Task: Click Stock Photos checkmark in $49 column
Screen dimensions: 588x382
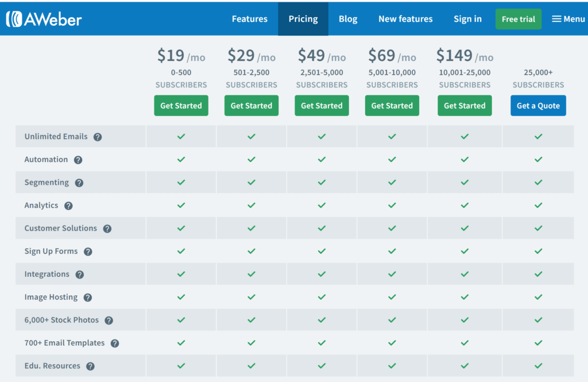Action: pyautogui.click(x=322, y=320)
